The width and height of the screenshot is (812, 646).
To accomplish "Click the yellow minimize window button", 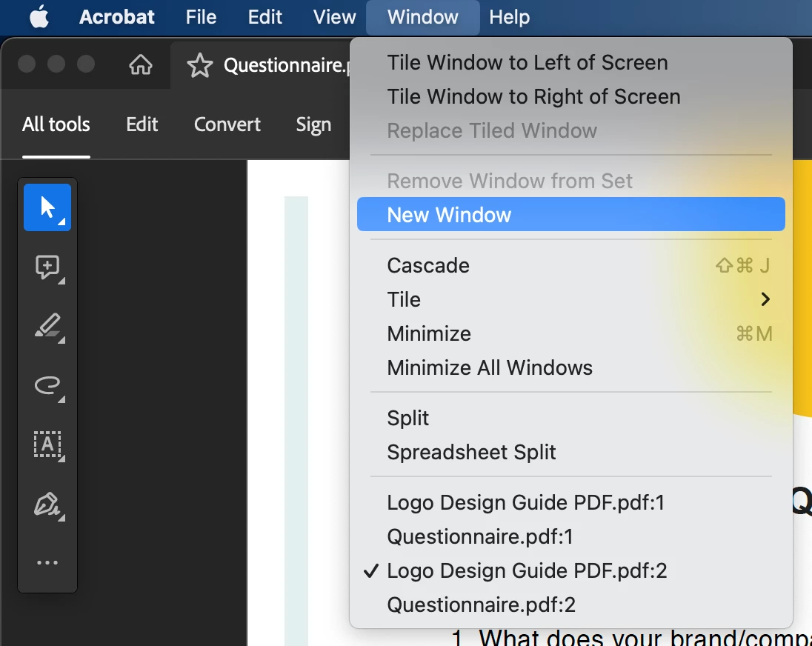I will (x=56, y=64).
